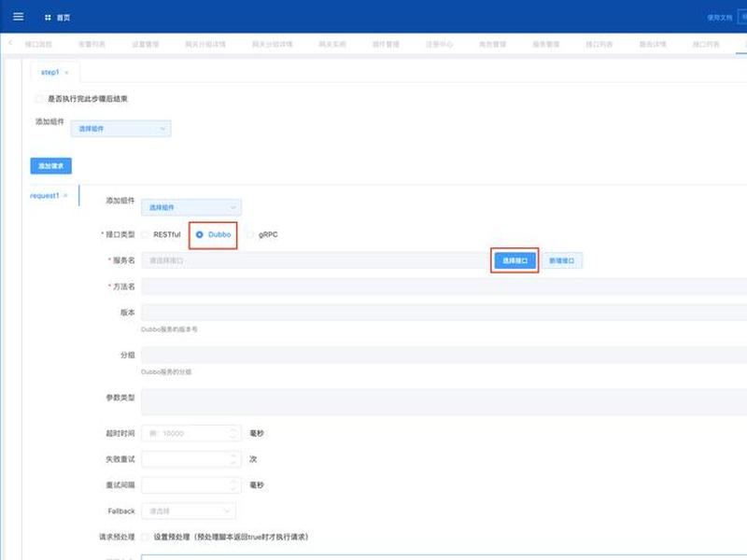Viewport: 747px width, 560px height.
Task: Click the 参数类型 text area
Action: 444,402
